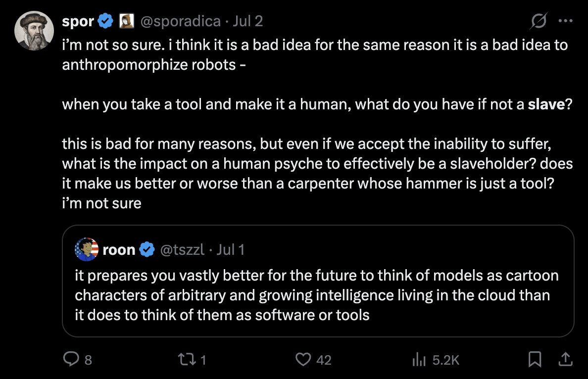Like the tweet with heart icon
Screen dimensions: 588x379
click(303, 360)
